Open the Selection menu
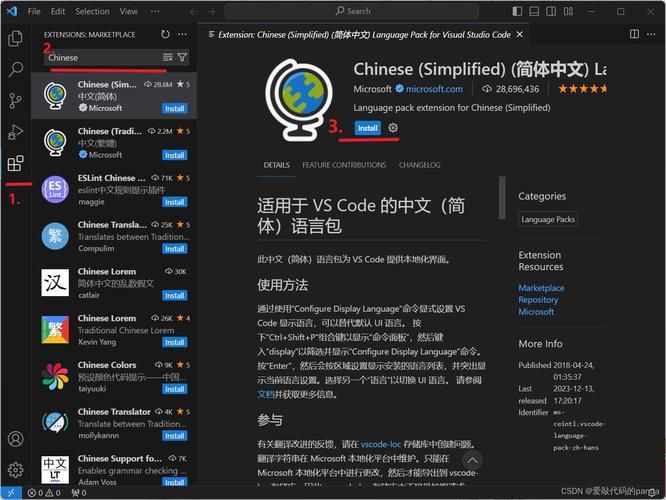The width and height of the screenshot is (666, 500). (92, 11)
